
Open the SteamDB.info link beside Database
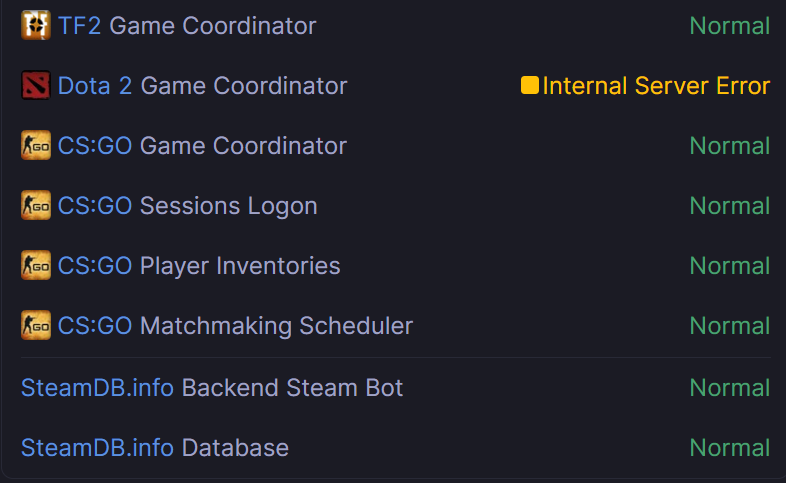pyautogui.click(x=97, y=448)
